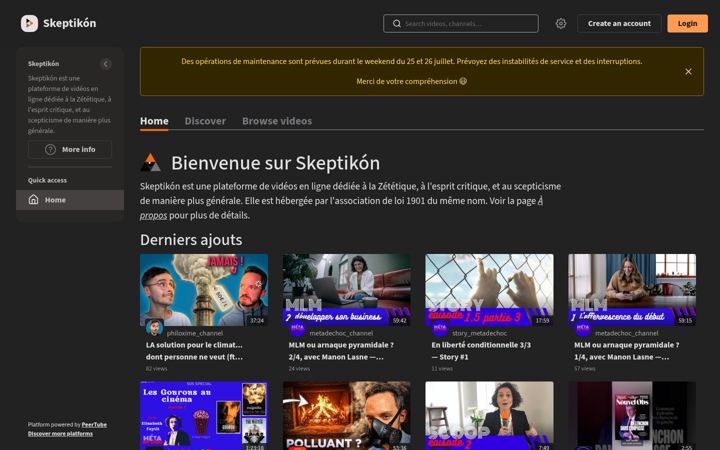Select Home in Quick access sidebar
The height and width of the screenshot is (450, 720).
point(70,200)
